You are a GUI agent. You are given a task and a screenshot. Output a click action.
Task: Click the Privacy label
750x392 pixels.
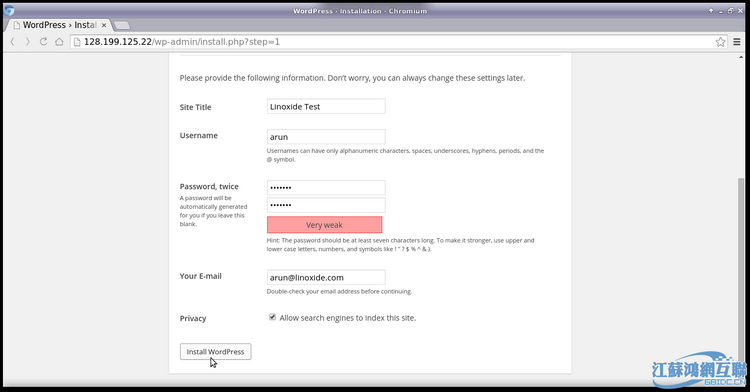[x=193, y=318]
